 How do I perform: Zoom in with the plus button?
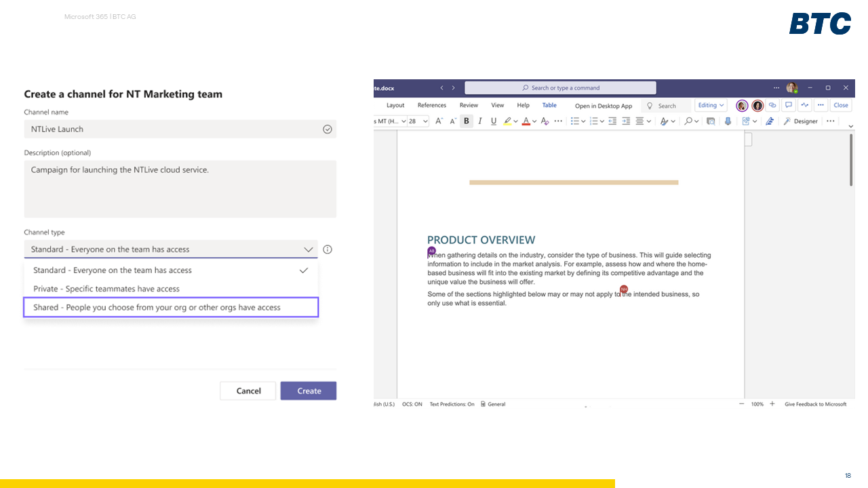pyautogui.click(x=772, y=405)
